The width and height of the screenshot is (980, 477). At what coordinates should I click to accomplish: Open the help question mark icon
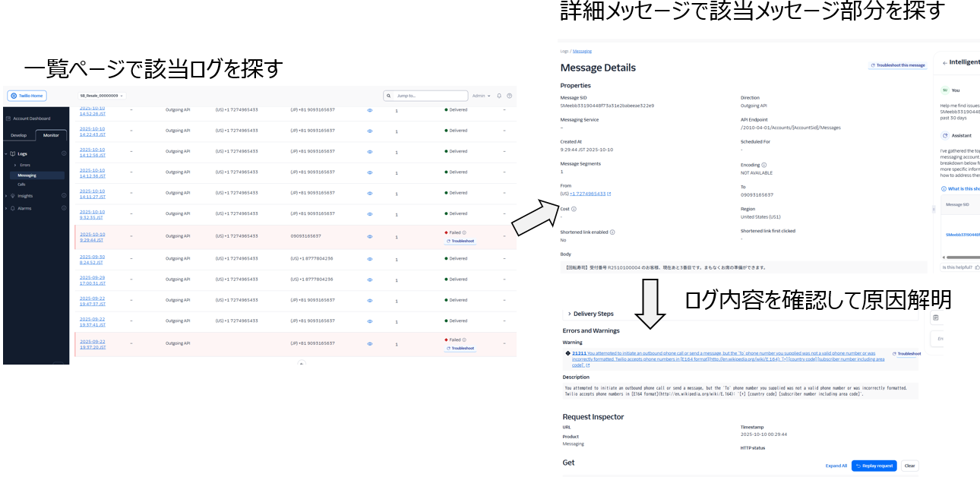(x=509, y=96)
